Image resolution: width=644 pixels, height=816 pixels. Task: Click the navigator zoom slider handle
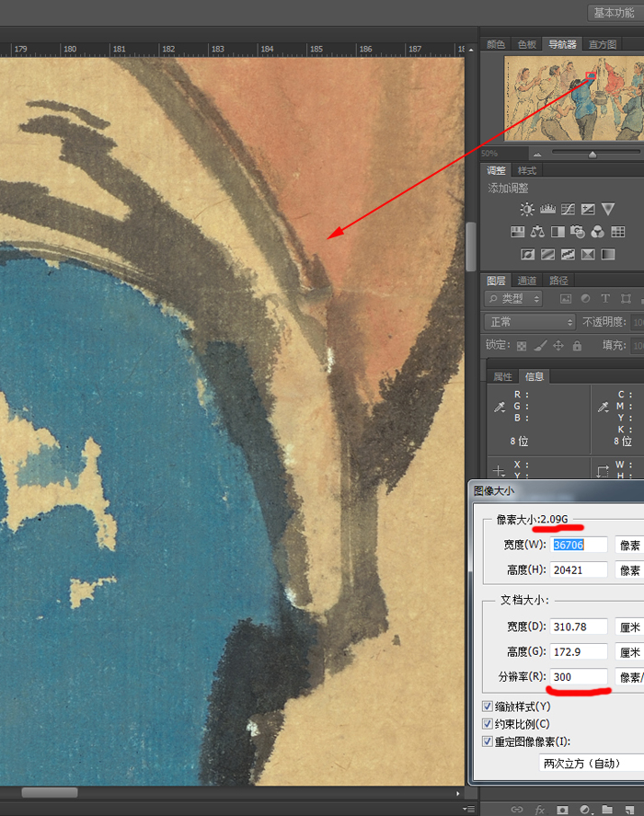point(592,155)
